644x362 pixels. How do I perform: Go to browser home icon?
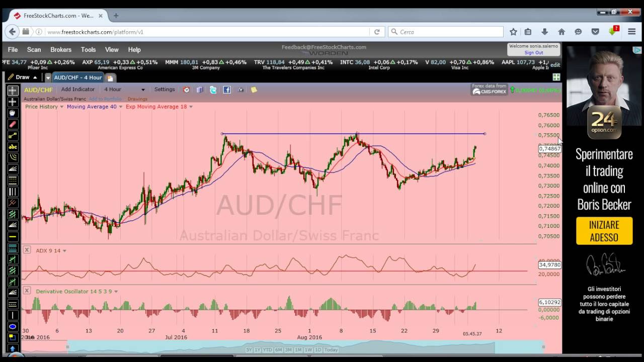[x=561, y=32]
